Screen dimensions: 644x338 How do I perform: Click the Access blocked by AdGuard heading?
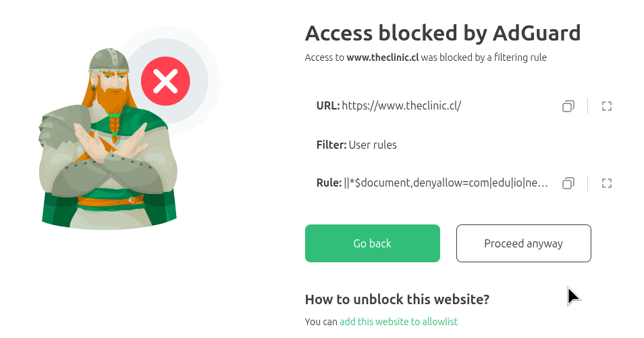442,32
